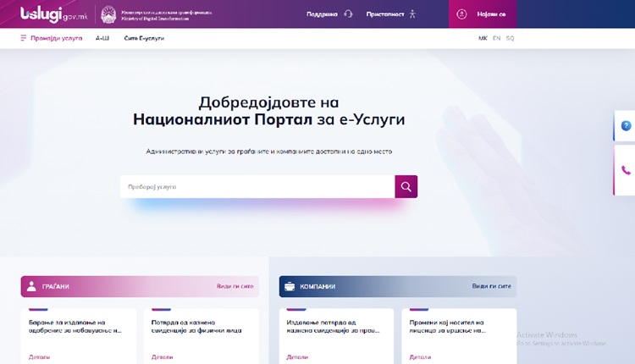635x364 pixels.
Task: Open accessibility options via person icon
Action: point(412,14)
